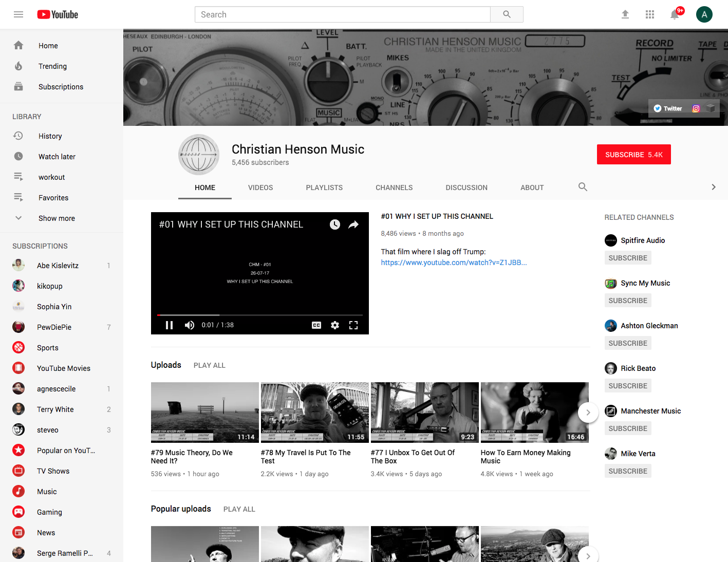
Task: Open the Gaming subscription
Action: pyautogui.click(x=62, y=512)
